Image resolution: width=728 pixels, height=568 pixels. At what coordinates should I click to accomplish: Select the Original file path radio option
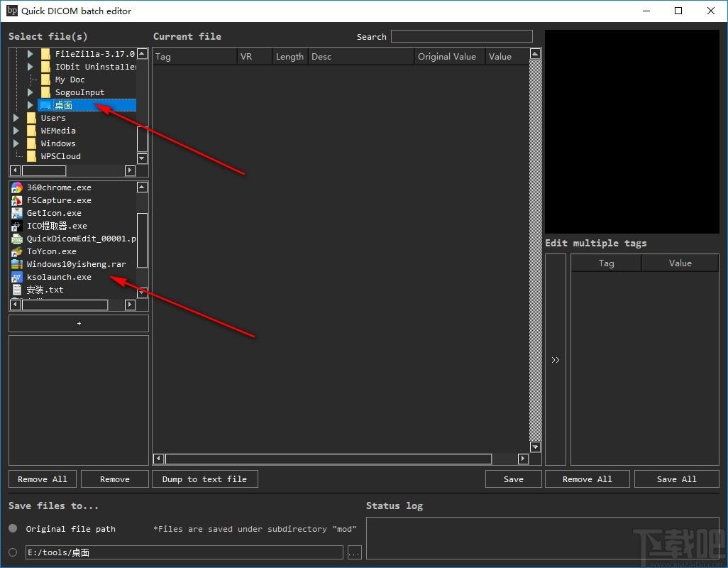pyautogui.click(x=13, y=528)
